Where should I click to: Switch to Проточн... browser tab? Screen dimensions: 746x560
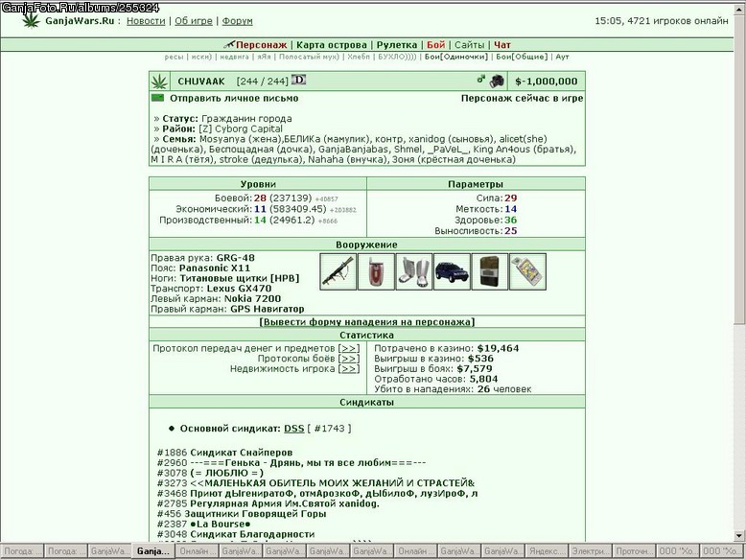point(634,551)
